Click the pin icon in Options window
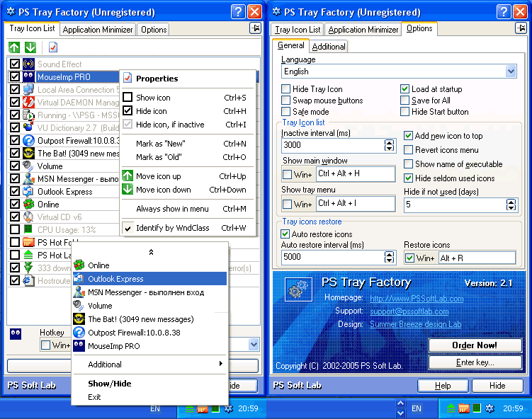This screenshot has height=419, width=532. [521, 28]
